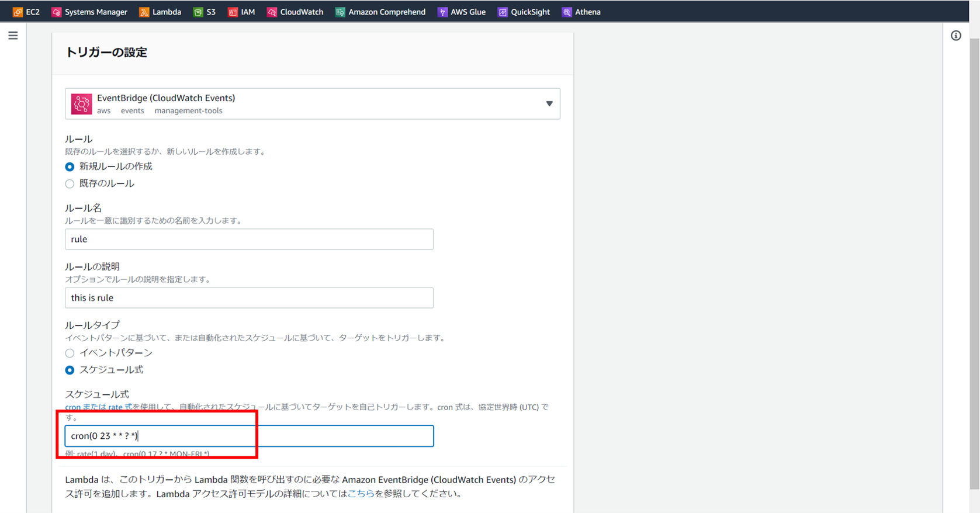Click the トリガーの設定 heading
This screenshot has width=980, height=513.
tap(106, 53)
